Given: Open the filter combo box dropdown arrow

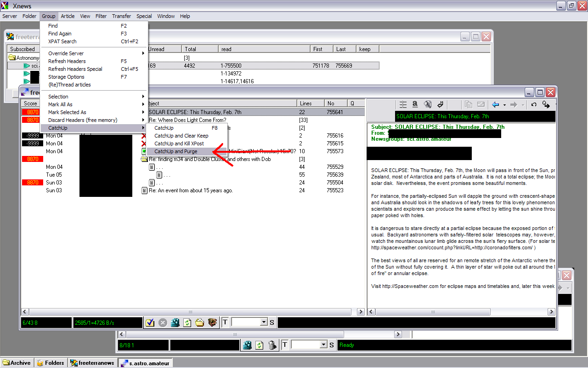Looking at the screenshot, I should (264, 322).
